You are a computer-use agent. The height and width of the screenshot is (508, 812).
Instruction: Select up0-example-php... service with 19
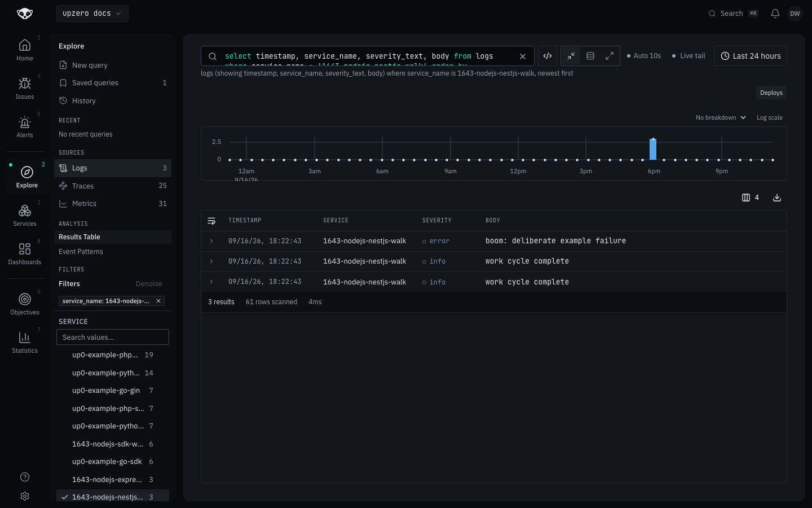tap(113, 355)
